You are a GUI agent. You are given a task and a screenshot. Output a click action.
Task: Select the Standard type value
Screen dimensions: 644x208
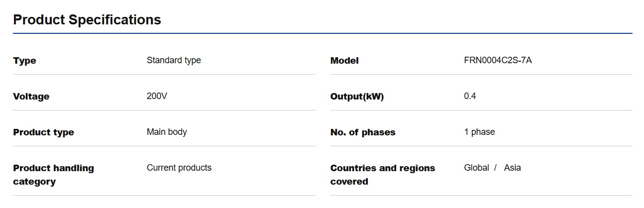[174, 60]
